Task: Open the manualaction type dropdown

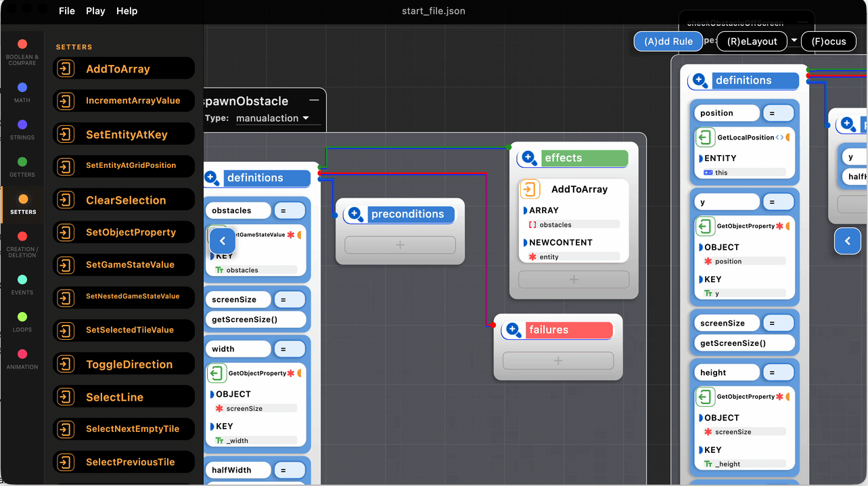Action: click(273, 118)
